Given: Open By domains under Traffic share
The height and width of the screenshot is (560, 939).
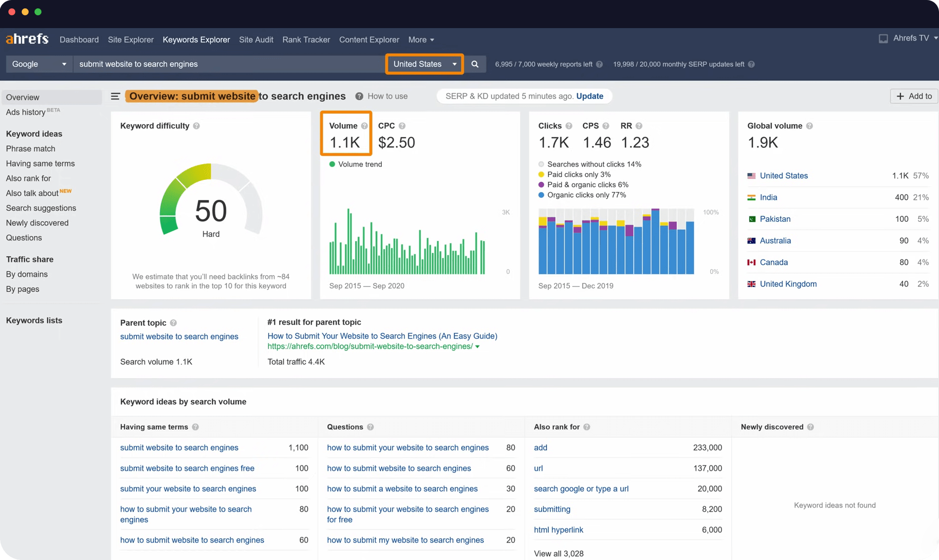Looking at the screenshot, I should [x=27, y=274].
